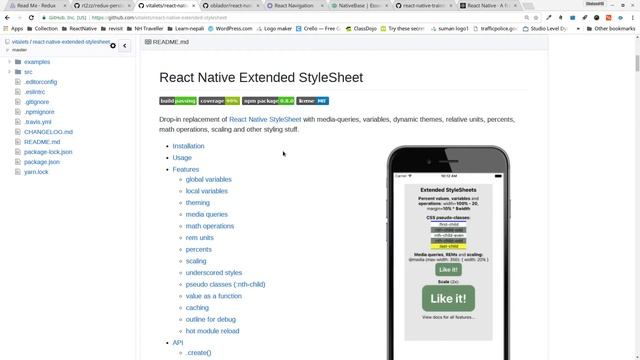The height and width of the screenshot is (360, 640).
Task: Bookmark this page with the star icon
Action: pyautogui.click(x=536, y=18)
